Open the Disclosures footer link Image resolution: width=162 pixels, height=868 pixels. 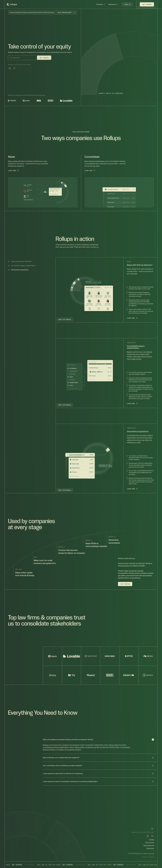coord(150,848)
